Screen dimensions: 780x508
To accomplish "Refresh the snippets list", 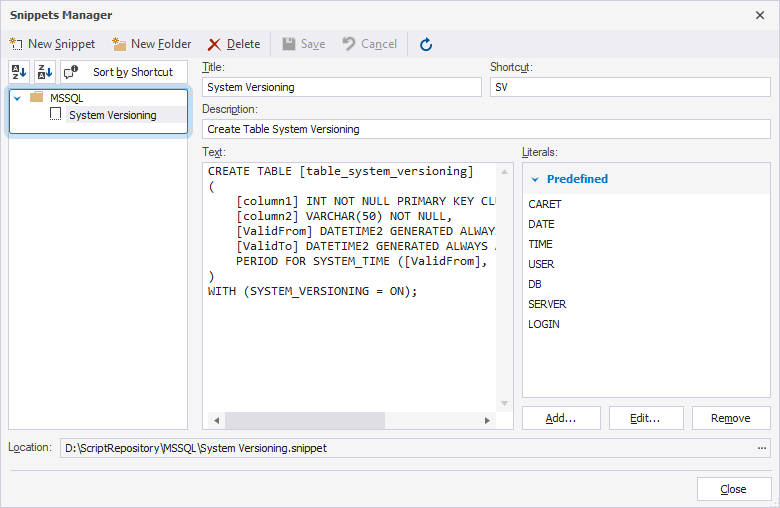I will (426, 45).
